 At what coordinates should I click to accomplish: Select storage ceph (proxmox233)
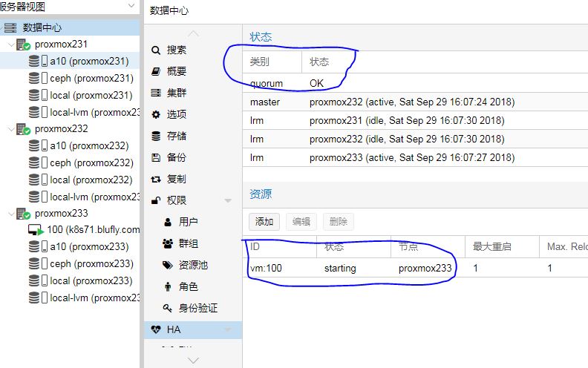coord(91,264)
